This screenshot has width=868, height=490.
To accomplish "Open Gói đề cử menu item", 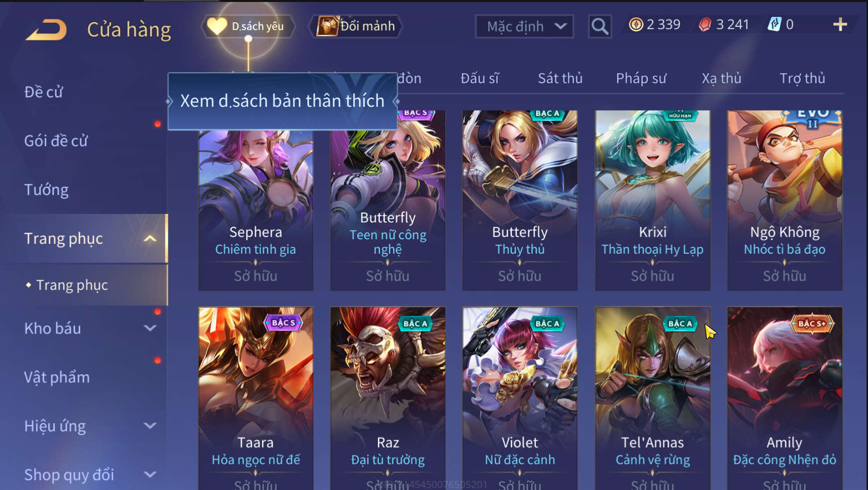I will 56,141.
